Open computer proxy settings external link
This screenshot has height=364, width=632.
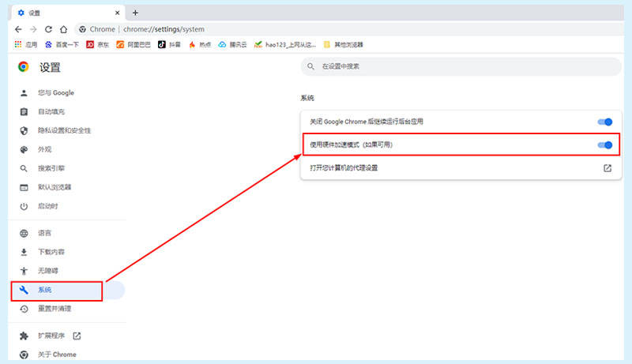(608, 168)
